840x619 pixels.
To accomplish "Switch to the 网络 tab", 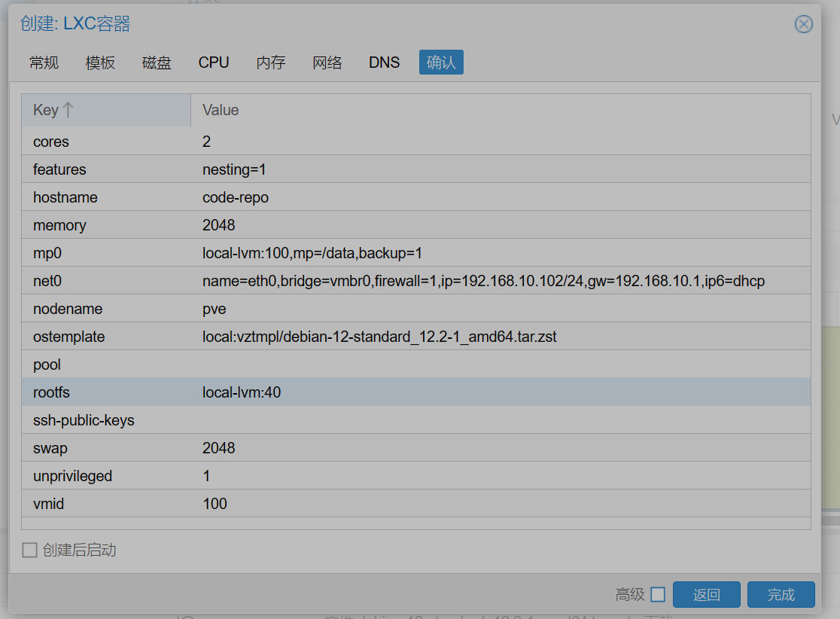I will click(327, 63).
